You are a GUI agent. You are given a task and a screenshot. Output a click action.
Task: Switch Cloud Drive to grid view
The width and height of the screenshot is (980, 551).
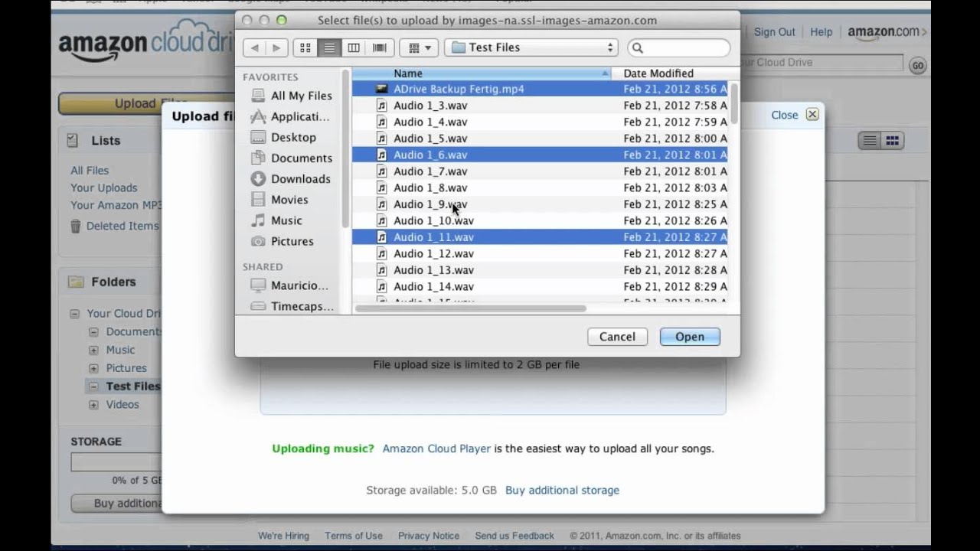[x=892, y=141]
